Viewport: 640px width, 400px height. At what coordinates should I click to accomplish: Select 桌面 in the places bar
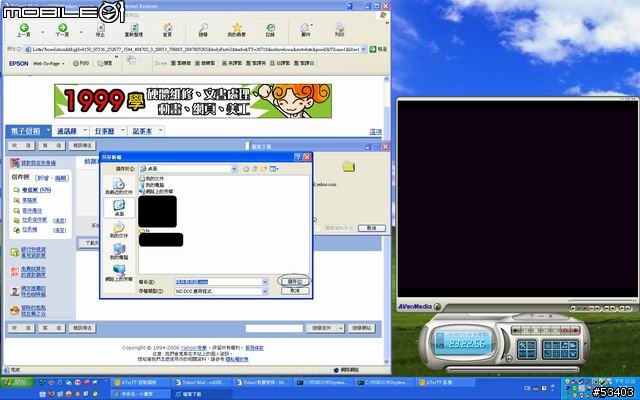[119, 208]
